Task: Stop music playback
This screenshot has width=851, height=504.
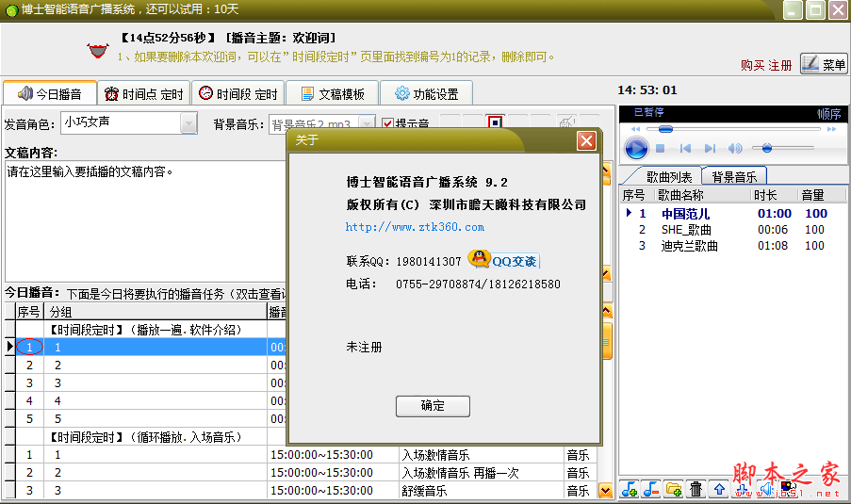Action: (660, 148)
